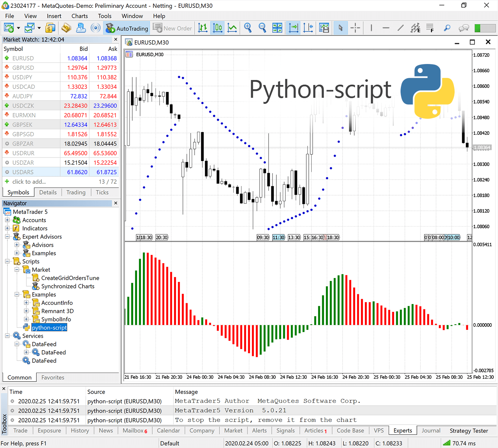The width and height of the screenshot is (498, 448).
Task: Switch chart to line chart view
Action: click(232, 28)
